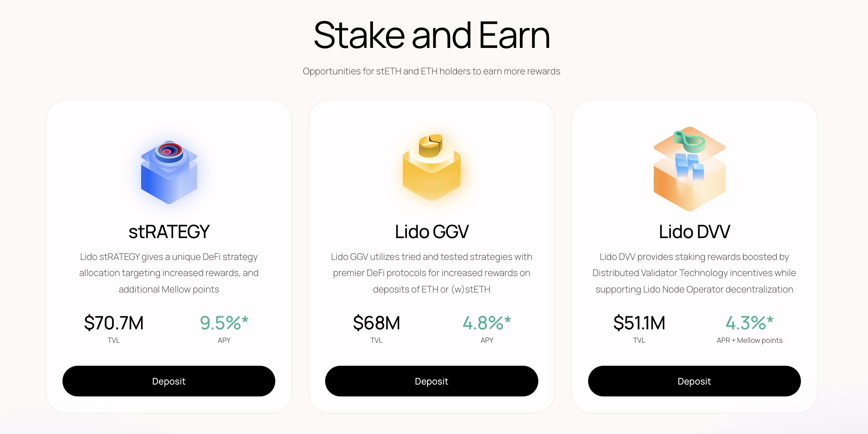Click the orange Lido DVV cube icon
This screenshot has width=868, height=434.
pyautogui.click(x=689, y=169)
